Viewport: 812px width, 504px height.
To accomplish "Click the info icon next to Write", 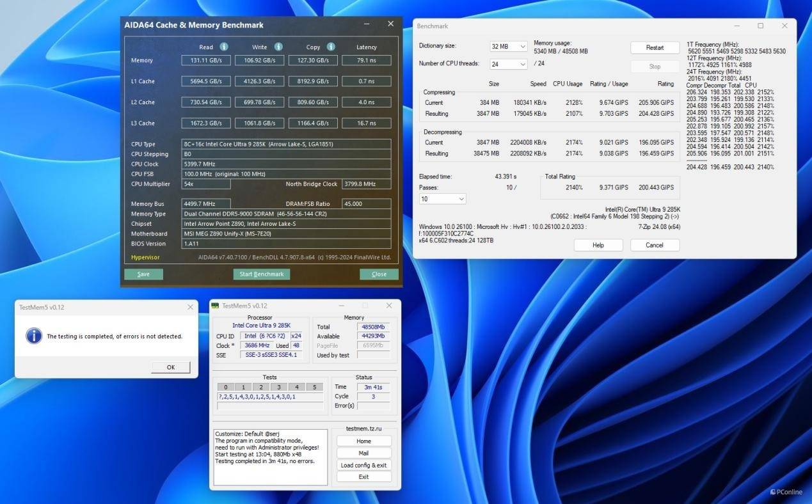I will (278, 47).
